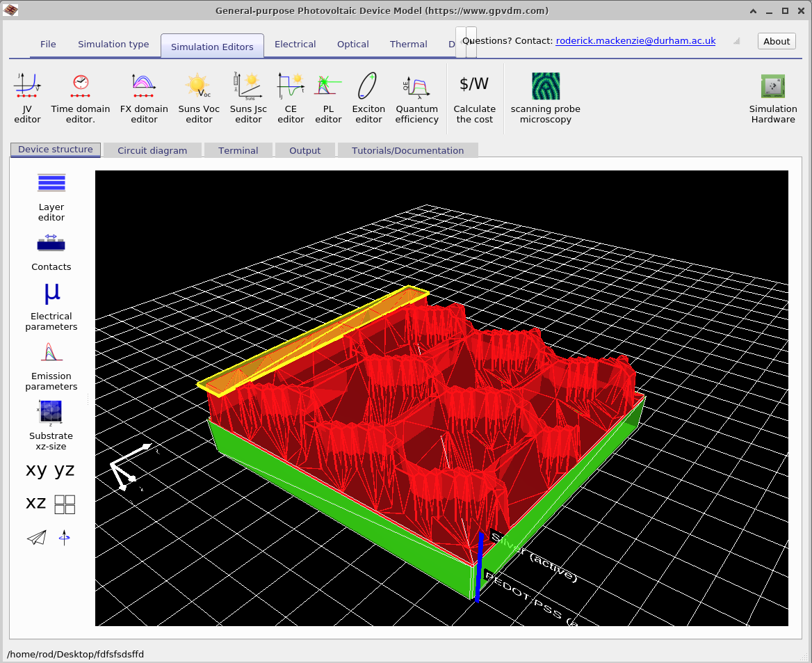Open the Time domain editor
Image resolution: width=812 pixels, height=663 pixels.
tap(81, 97)
